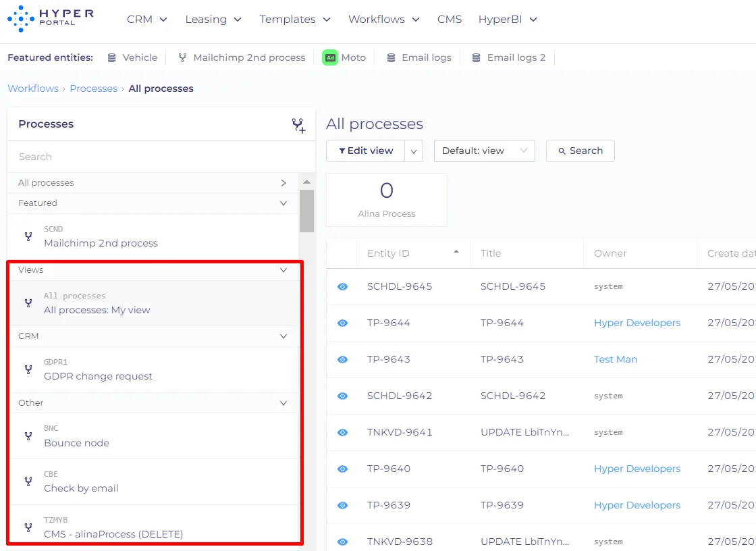Click the process icon next to All processes: My view
The image size is (756, 551).
coord(28,303)
